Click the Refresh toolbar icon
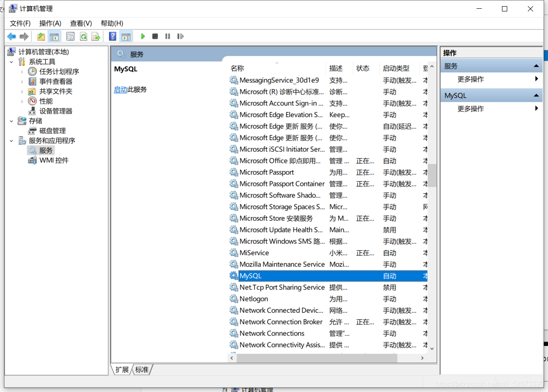This screenshot has width=548, height=392. (x=83, y=36)
